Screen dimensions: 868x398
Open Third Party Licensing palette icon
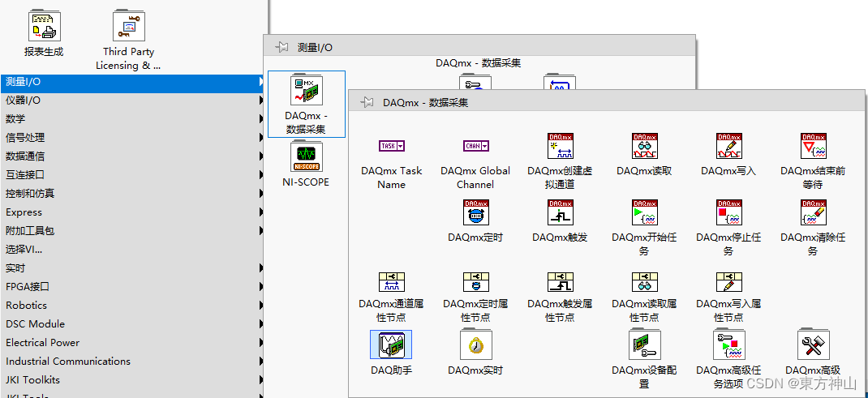pyautogui.click(x=129, y=25)
